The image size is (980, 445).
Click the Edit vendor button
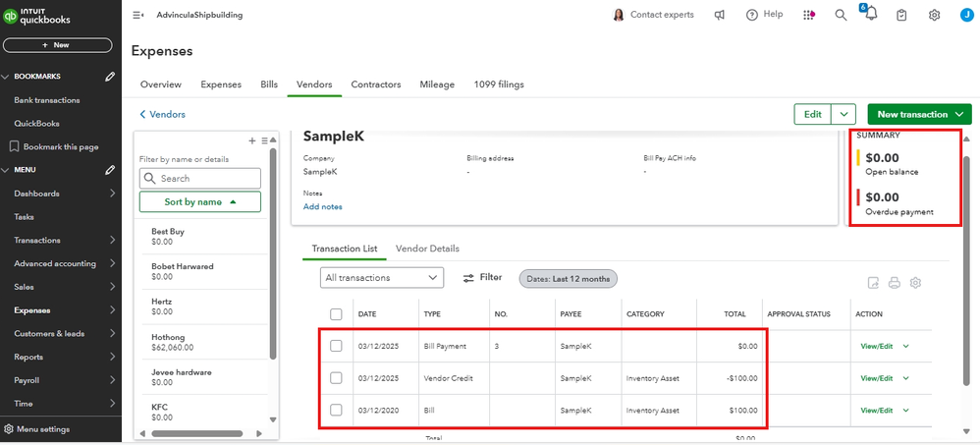812,114
